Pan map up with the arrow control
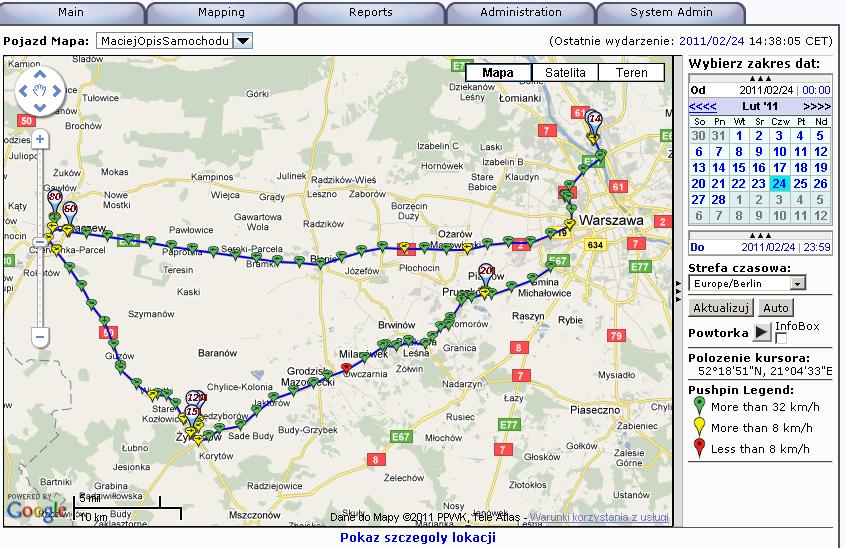 tap(40, 75)
